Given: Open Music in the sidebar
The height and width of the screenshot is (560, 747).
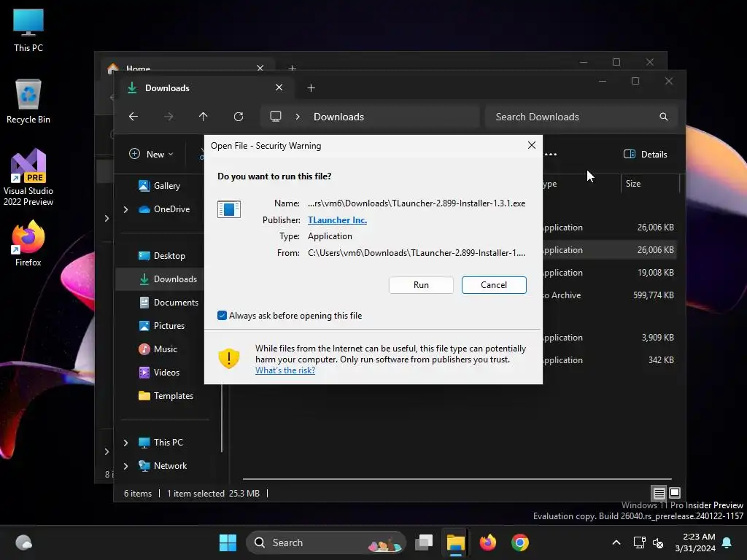Looking at the screenshot, I should coord(158,349).
